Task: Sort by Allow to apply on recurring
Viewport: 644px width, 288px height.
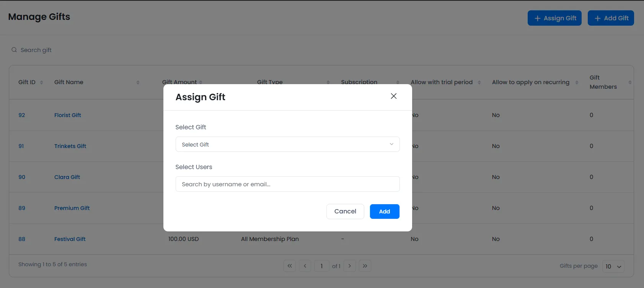Action: tap(577, 82)
